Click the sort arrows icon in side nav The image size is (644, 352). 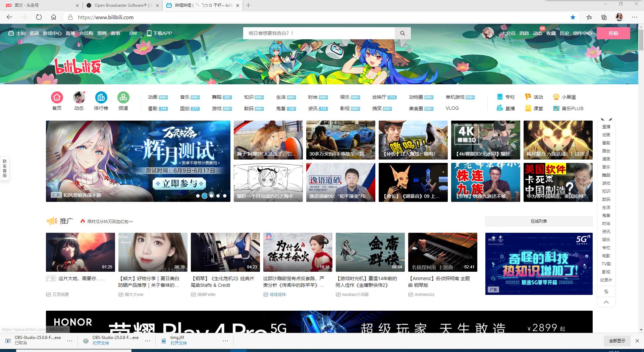606,292
